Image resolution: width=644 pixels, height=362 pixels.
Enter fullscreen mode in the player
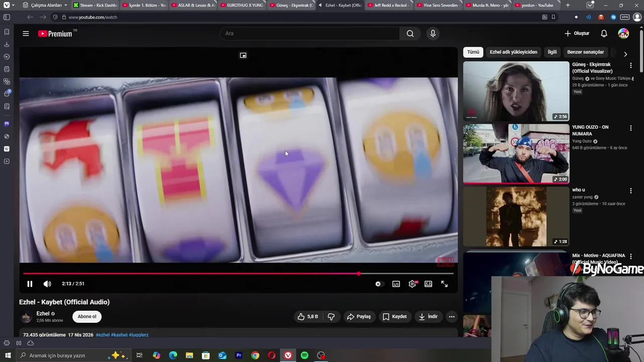[444, 284]
